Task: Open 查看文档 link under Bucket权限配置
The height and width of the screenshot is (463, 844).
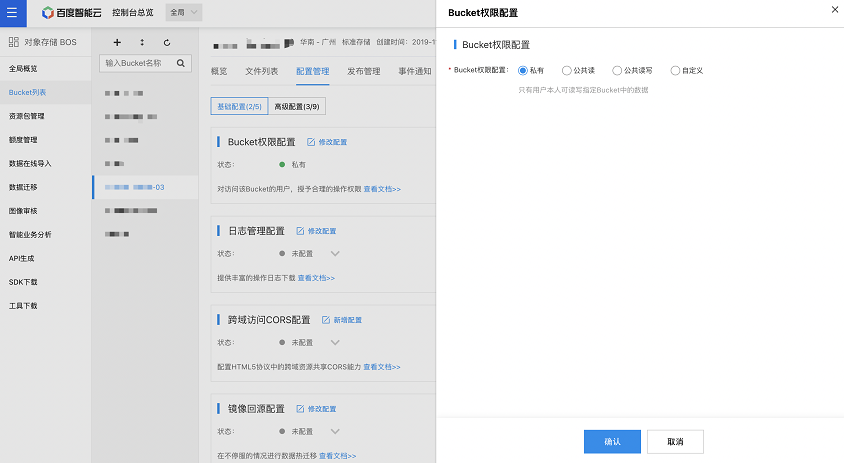Action: (382, 189)
